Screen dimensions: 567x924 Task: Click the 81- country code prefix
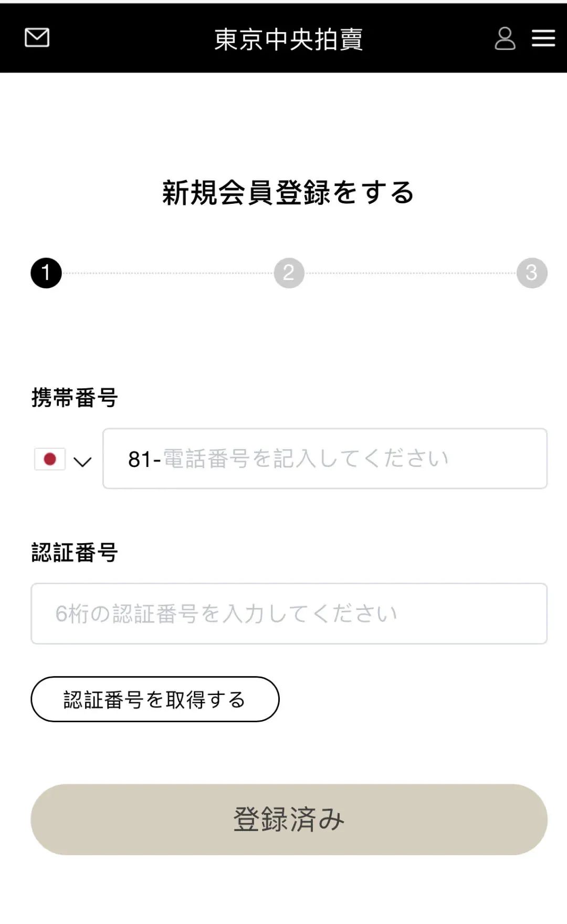144,460
